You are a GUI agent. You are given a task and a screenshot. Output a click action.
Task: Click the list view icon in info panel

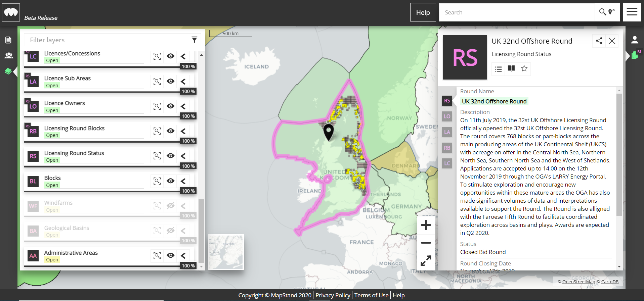point(498,68)
